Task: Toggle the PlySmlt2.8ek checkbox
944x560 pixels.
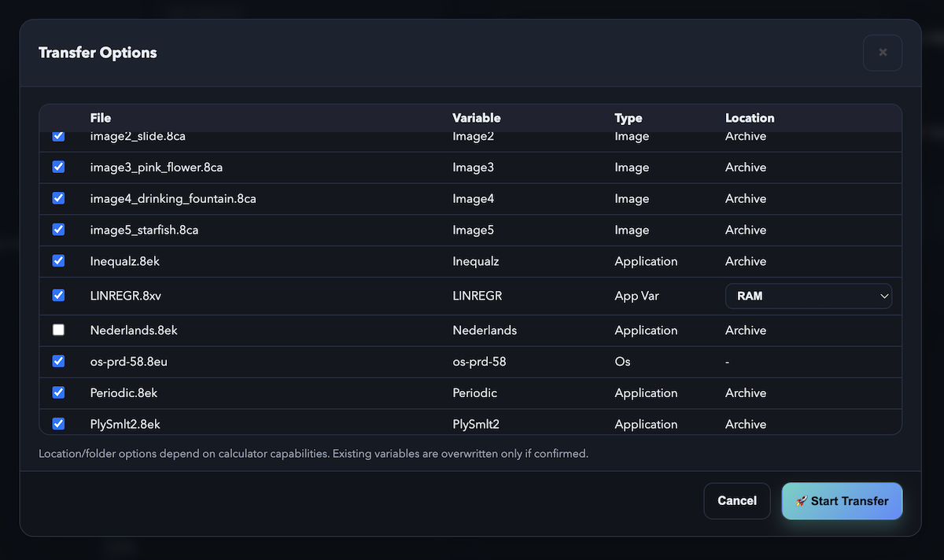Action: tap(58, 423)
